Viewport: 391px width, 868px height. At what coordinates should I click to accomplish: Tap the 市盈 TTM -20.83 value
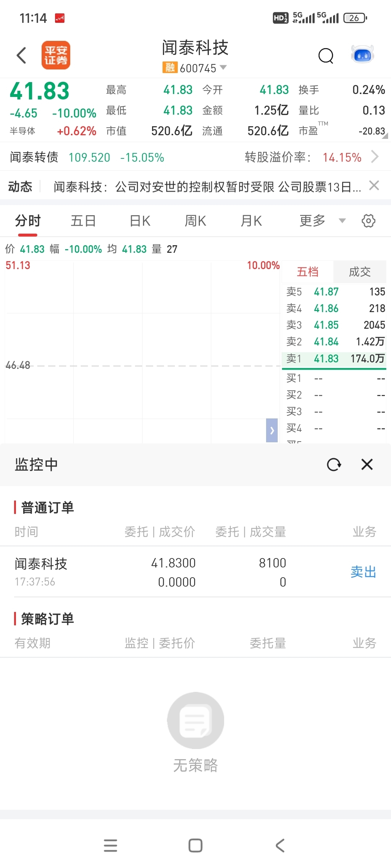point(371,131)
